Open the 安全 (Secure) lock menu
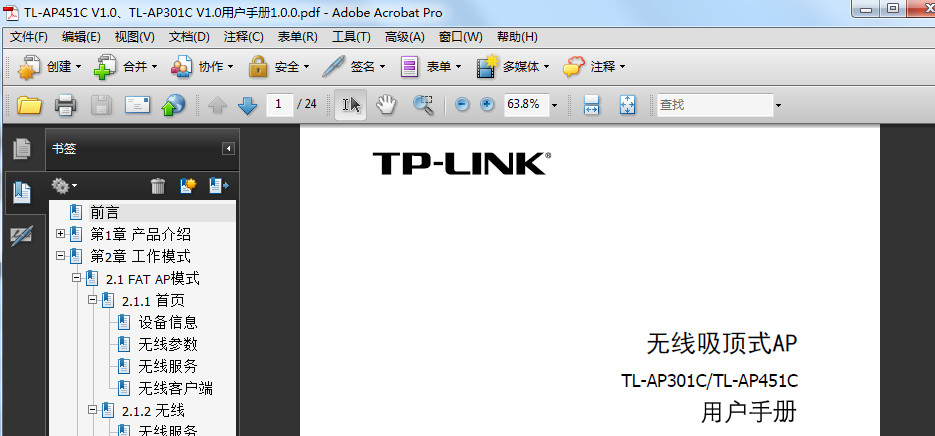 click(x=278, y=67)
